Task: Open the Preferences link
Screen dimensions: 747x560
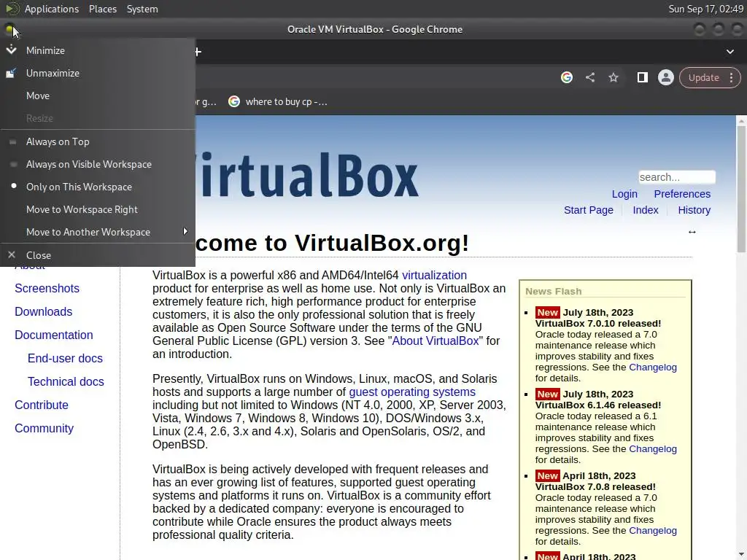Action: tap(682, 194)
